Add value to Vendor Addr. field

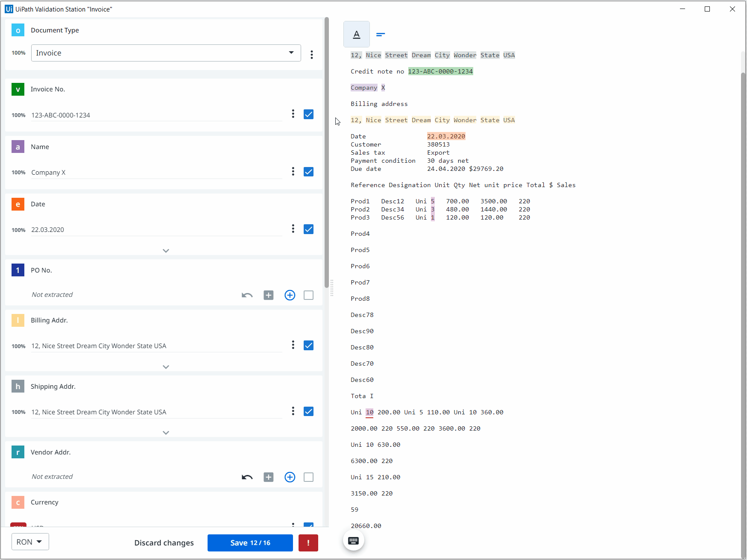point(269,477)
